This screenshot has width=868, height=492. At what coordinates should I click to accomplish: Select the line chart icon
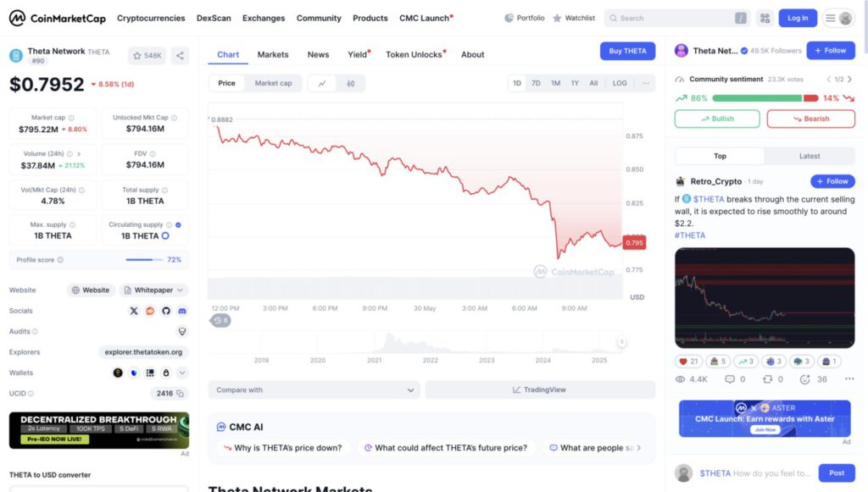pyautogui.click(x=322, y=83)
